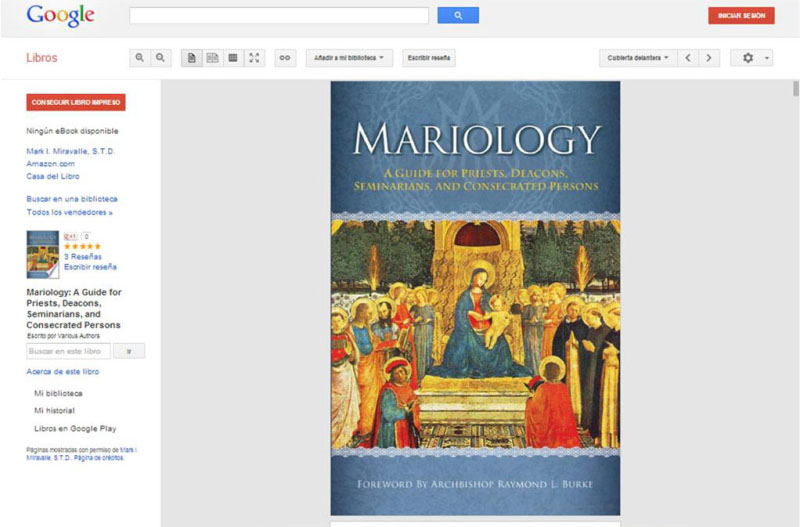Open Cubierta delantera chapter dropdown
The width and height of the screenshot is (800, 527).
(638, 58)
